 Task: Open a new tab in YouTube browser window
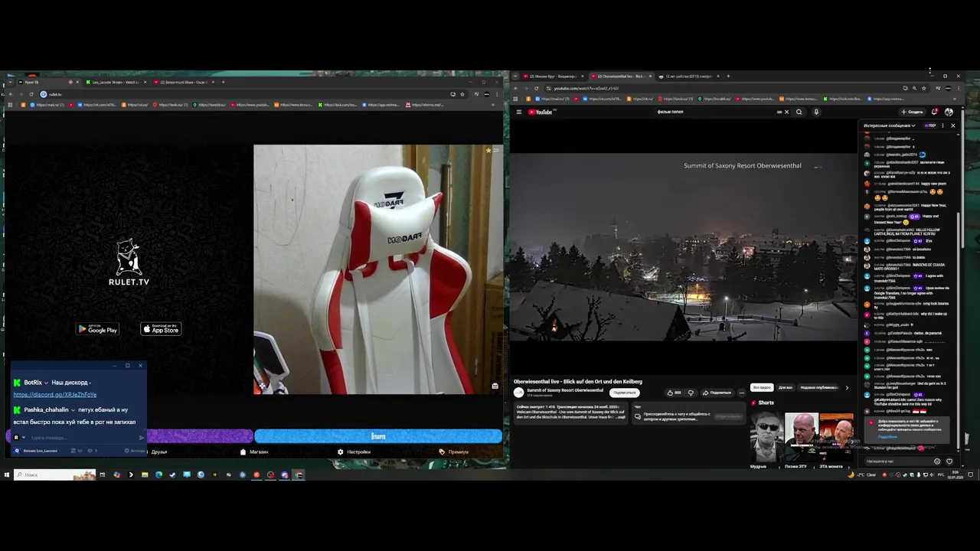tap(728, 77)
